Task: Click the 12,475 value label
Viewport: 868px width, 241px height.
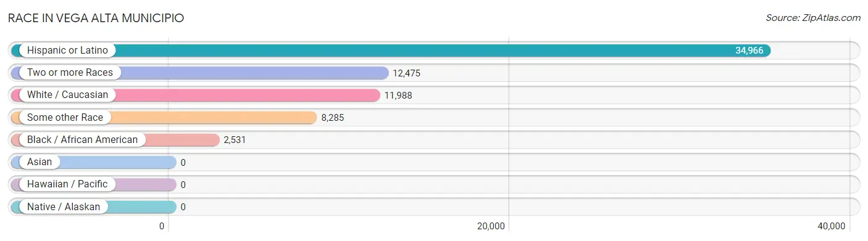Action: click(406, 73)
